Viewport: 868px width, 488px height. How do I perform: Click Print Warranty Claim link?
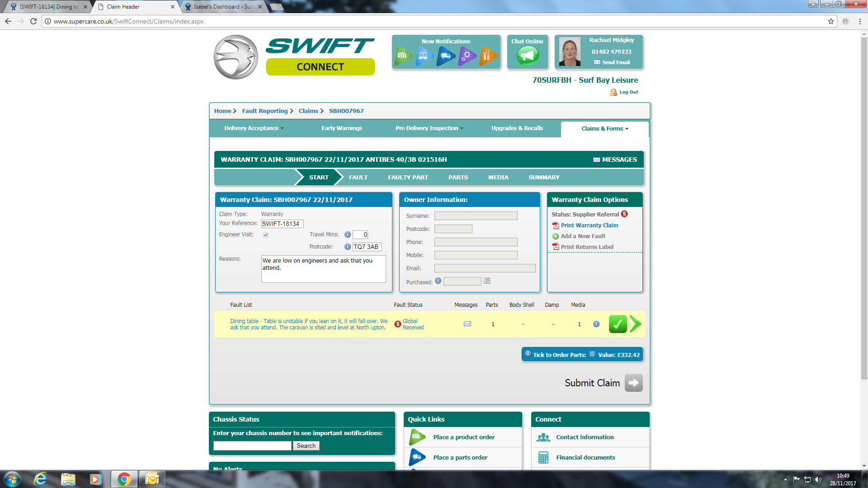click(589, 225)
